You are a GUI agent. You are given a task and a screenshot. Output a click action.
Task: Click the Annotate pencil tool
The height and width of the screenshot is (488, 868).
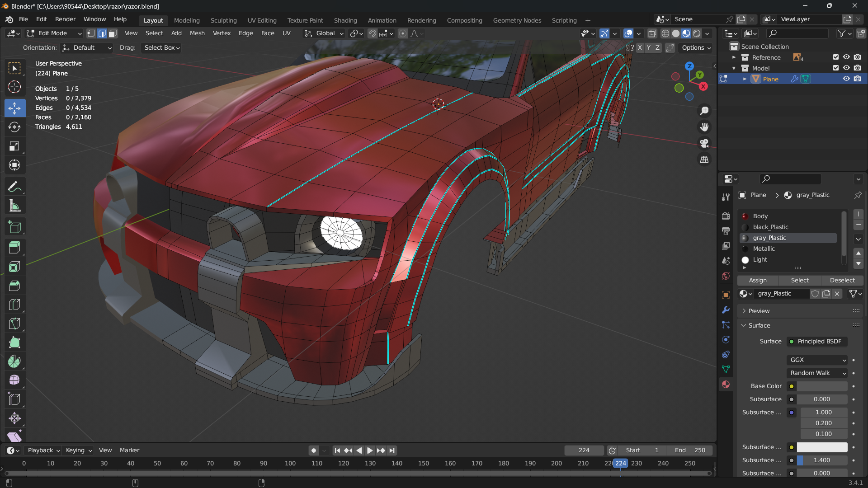[14, 187]
